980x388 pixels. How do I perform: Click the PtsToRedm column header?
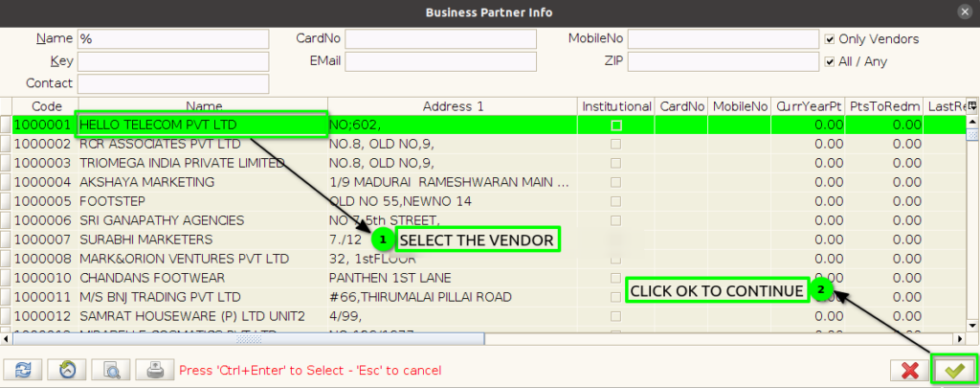tap(884, 106)
